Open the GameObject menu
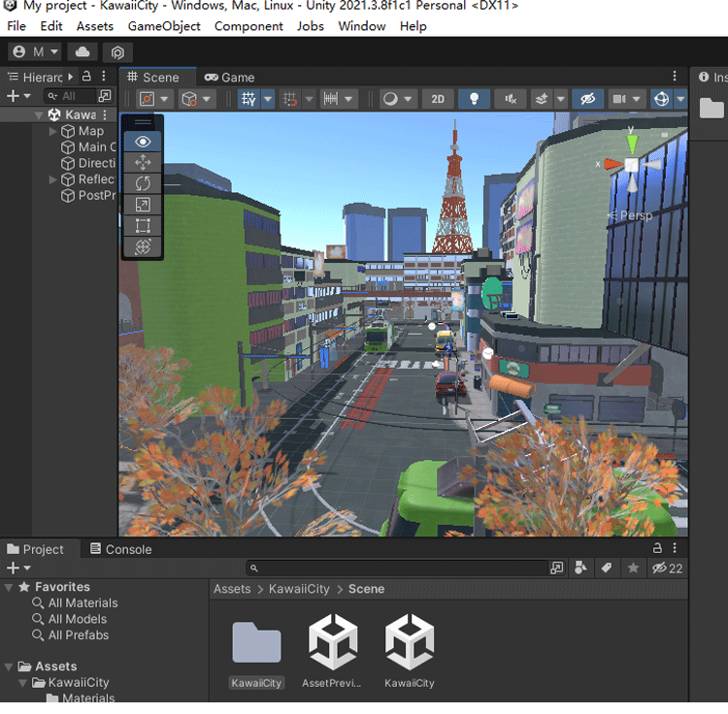Screen dimensions: 728x714 [164, 26]
